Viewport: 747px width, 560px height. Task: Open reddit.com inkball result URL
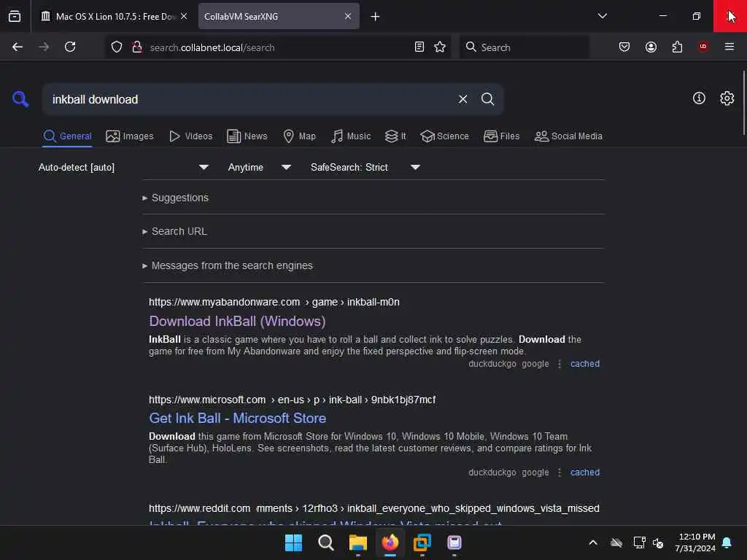374,508
